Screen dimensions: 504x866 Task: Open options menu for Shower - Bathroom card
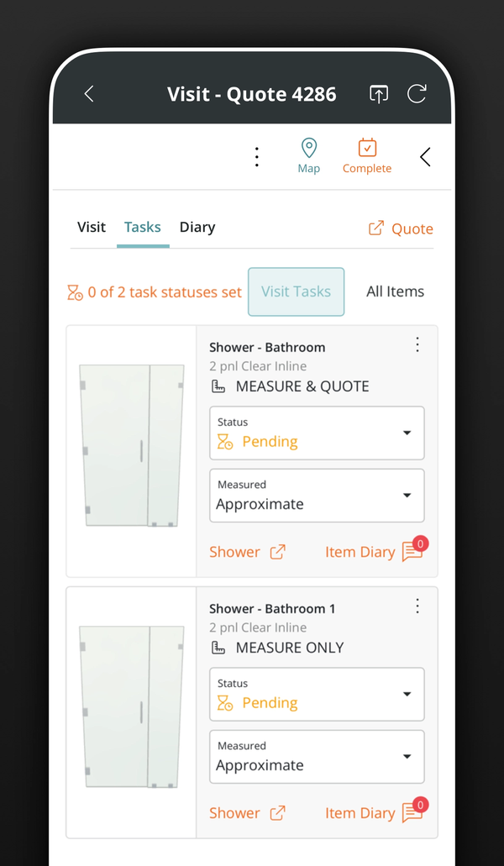click(x=417, y=344)
